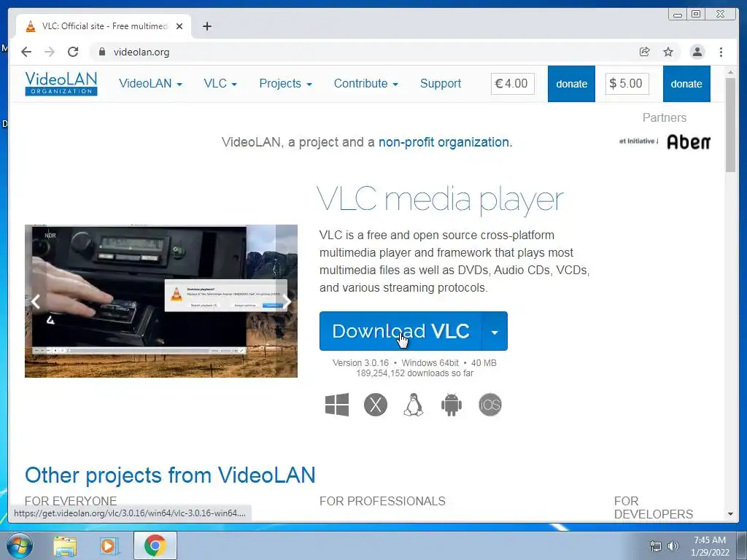Open volume control in system tray
This screenshot has width=747, height=560.
point(673,546)
